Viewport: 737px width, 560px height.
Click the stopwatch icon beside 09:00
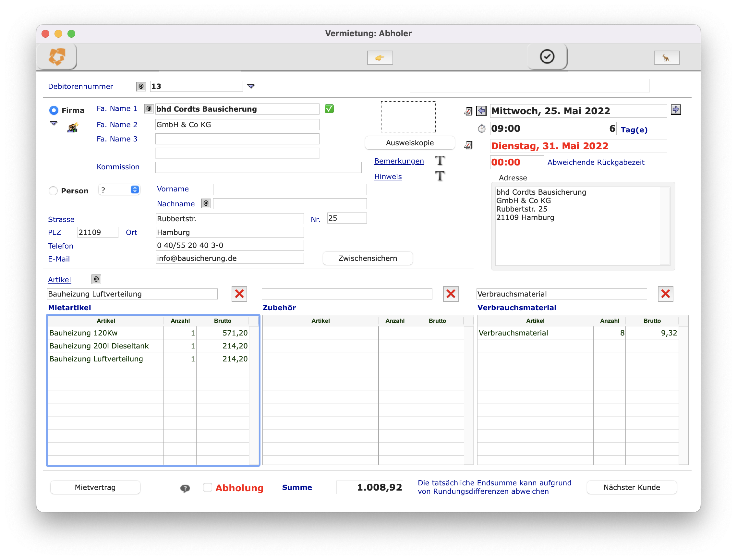tap(482, 129)
